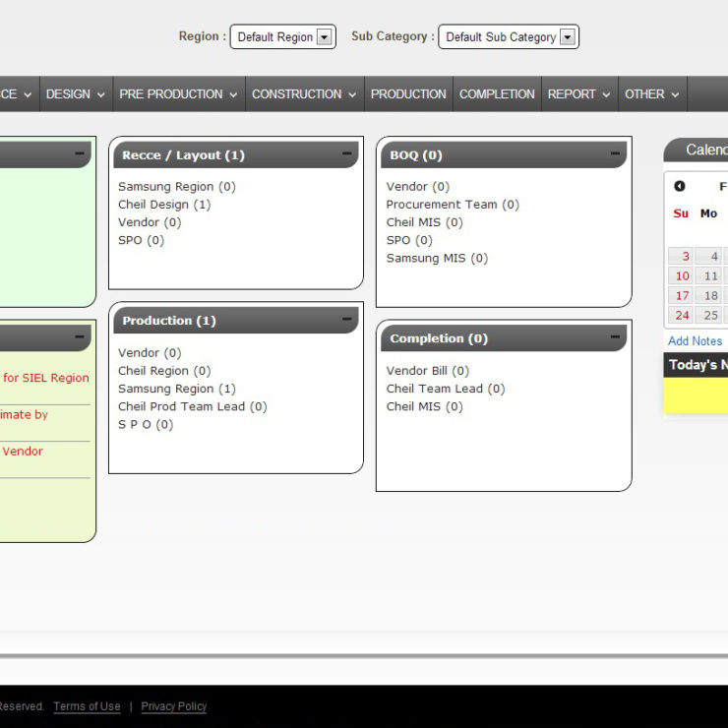Minimize the Completion panel
The height and width of the screenshot is (728, 728).
(x=615, y=337)
